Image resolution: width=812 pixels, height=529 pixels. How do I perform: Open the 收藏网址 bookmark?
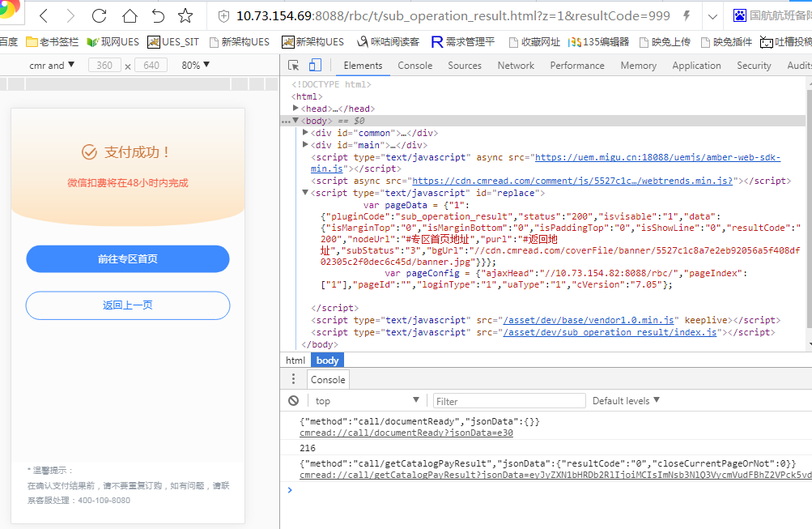click(x=534, y=42)
